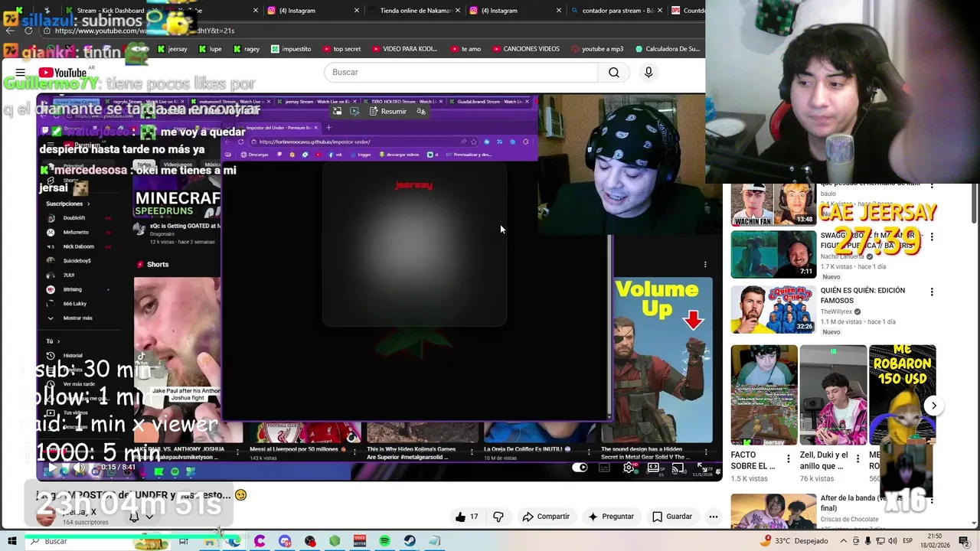Viewport: 980px width, 551px height.
Task: Cast the video using the cast icon
Action: tap(678, 468)
